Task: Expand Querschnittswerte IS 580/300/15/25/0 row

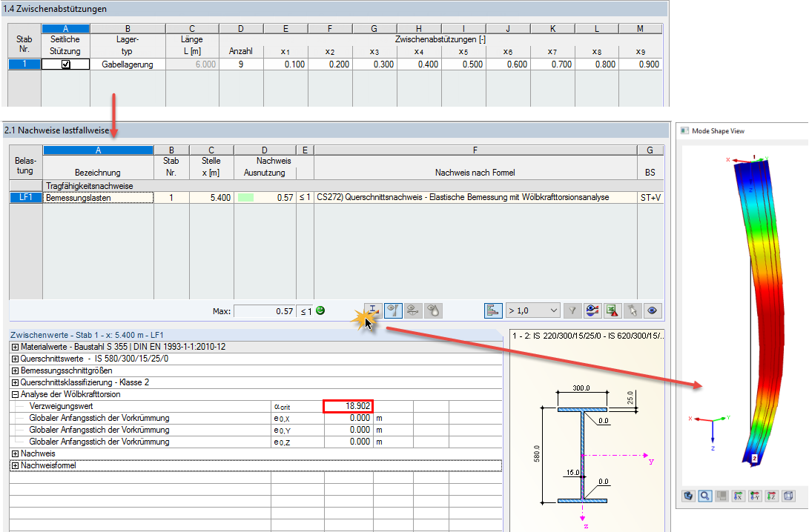Action: tap(15, 359)
